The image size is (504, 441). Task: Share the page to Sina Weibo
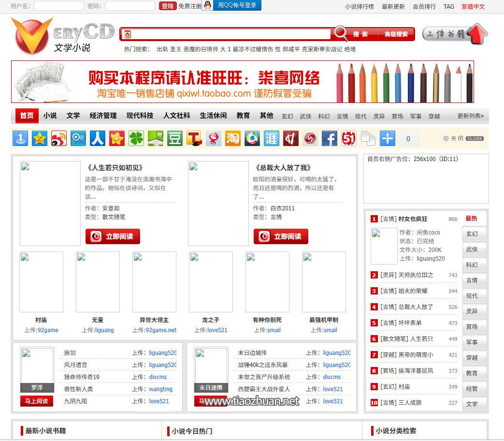pyautogui.click(x=59, y=138)
